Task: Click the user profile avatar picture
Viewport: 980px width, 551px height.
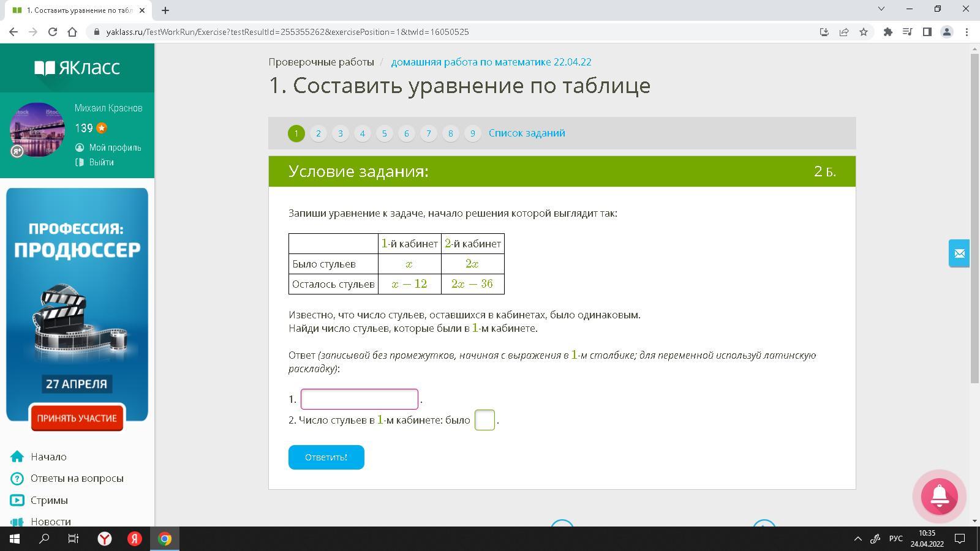Action: [37, 130]
